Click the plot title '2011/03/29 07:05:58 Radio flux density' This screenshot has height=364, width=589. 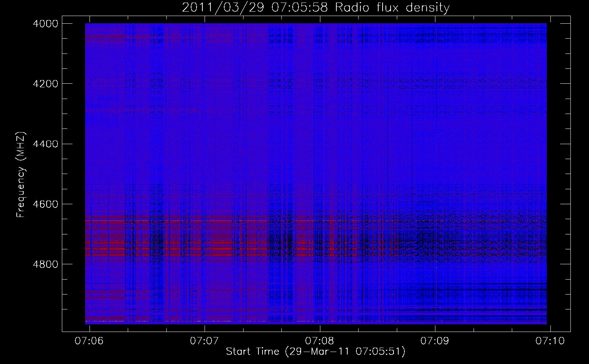tap(316, 8)
